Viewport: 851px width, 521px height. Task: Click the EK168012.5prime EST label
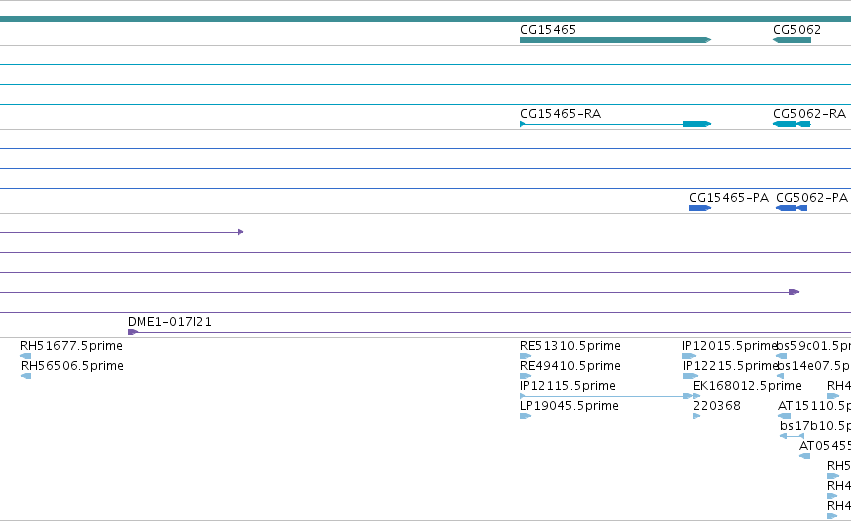(747, 386)
